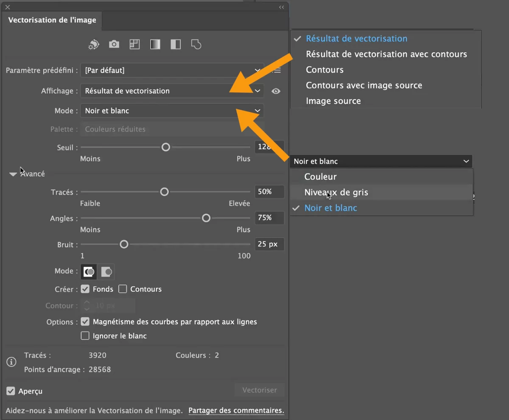
Task: Click the Tracés 50% value field
Action: click(x=269, y=192)
